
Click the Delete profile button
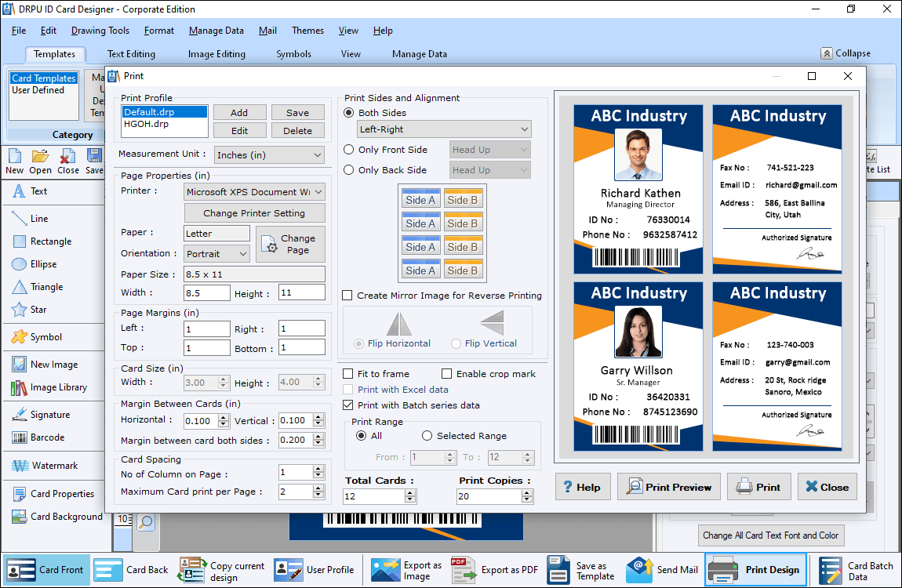(297, 130)
